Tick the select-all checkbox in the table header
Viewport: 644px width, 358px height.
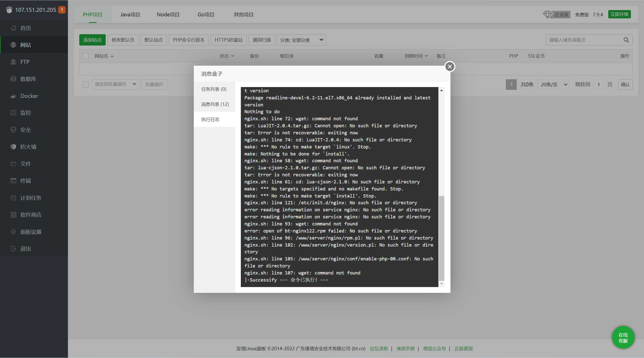pyautogui.click(x=86, y=56)
